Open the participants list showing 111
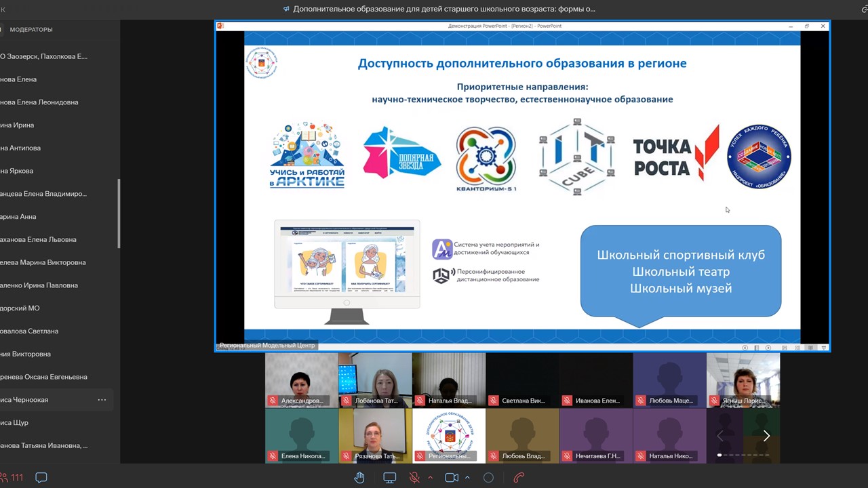The image size is (868, 488). [13, 478]
